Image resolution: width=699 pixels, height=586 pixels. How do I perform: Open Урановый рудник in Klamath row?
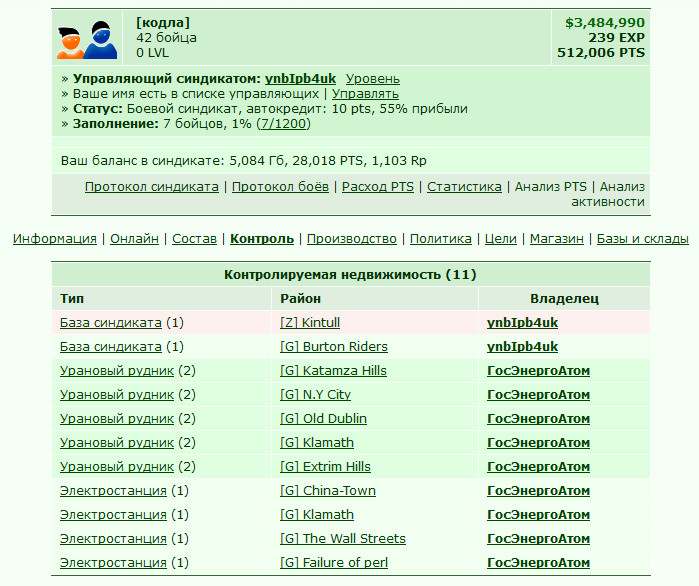[x=117, y=443]
